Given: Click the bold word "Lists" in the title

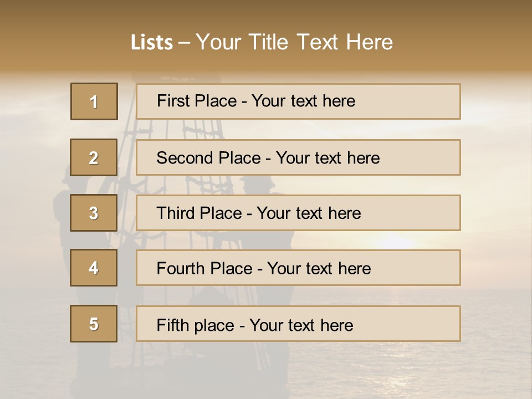Looking at the screenshot, I should [x=151, y=43].
